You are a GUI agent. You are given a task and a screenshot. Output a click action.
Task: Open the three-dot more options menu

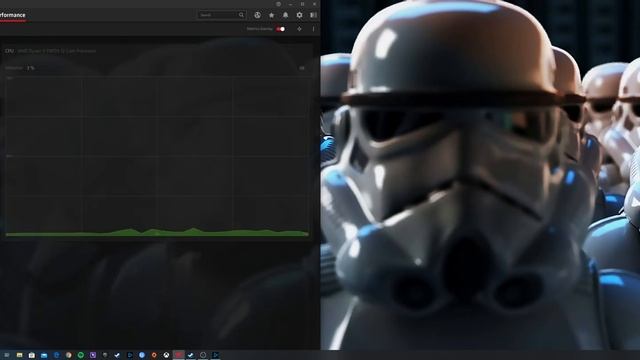click(313, 29)
